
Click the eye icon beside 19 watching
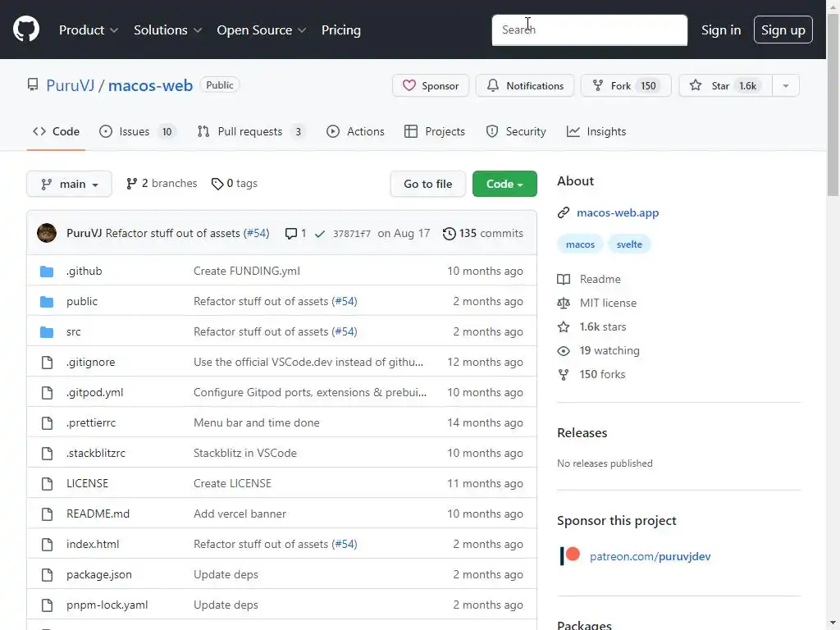tap(564, 351)
